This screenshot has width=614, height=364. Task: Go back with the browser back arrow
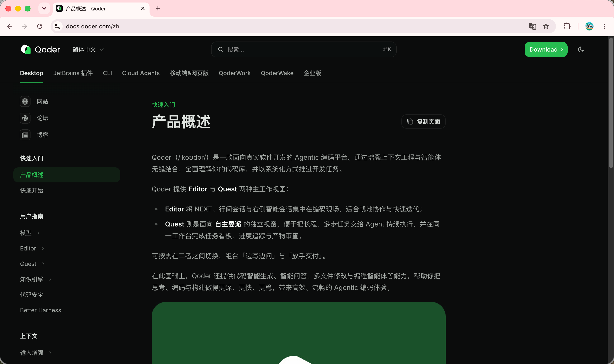[10, 26]
